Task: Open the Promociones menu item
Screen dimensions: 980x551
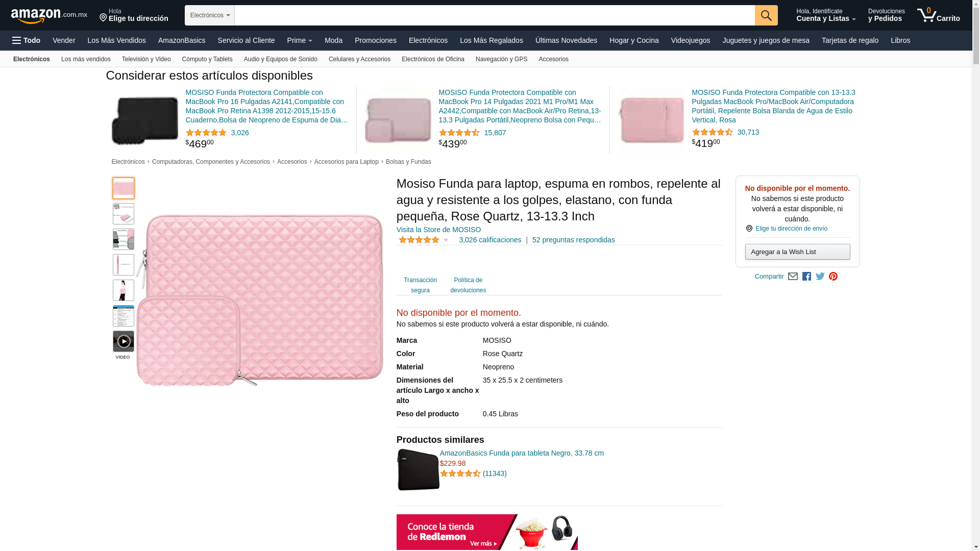Action: (376, 40)
